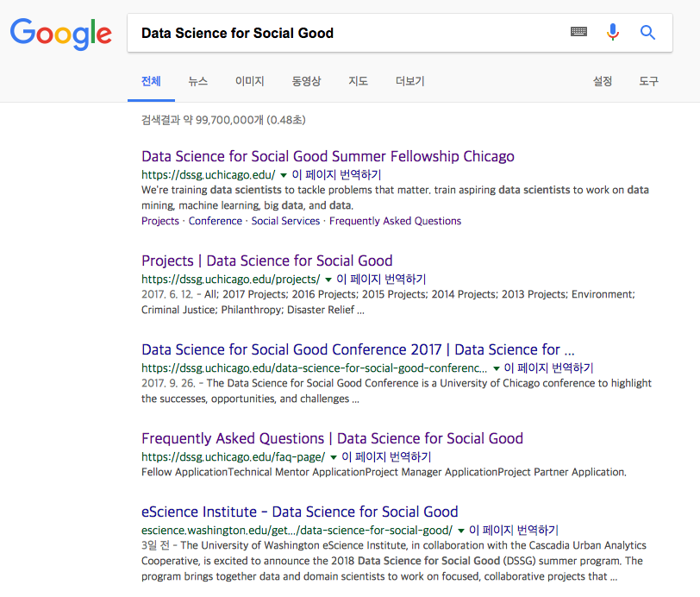The height and width of the screenshot is (597, 700).
Task: Open the 설정 (Settings) menu
Action: click(603, 81)
